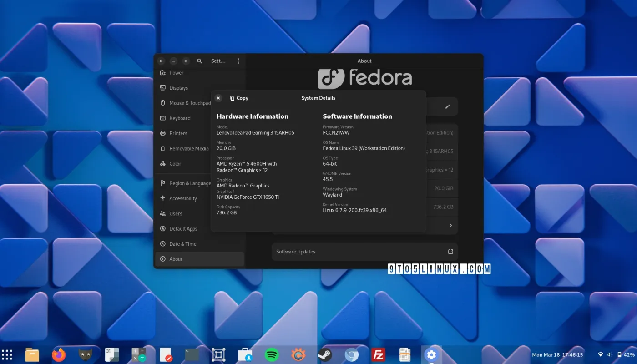
Task: Click the Wayland windowing system text
Action: click(332, 195)
